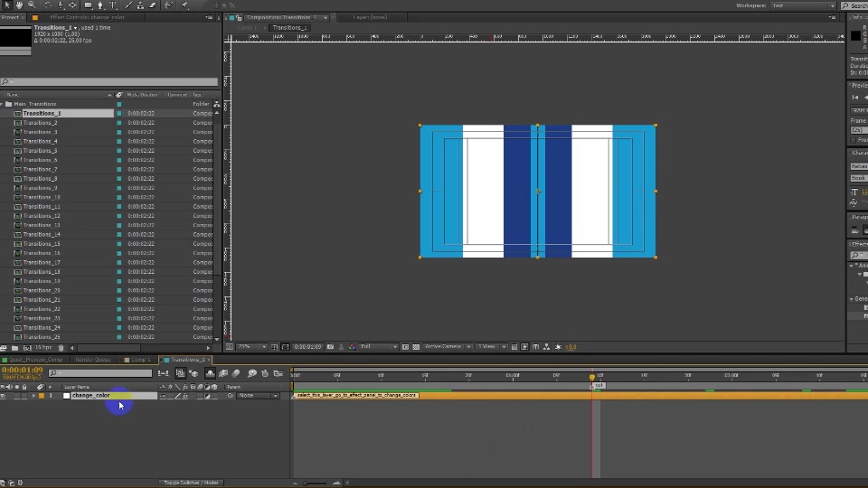Select the Eraser tool
This screenshot has width=868, height=488.
click(154, 5)
